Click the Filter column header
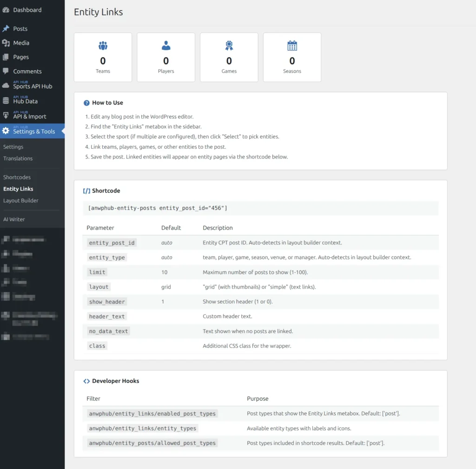 (x=93, y=398)
